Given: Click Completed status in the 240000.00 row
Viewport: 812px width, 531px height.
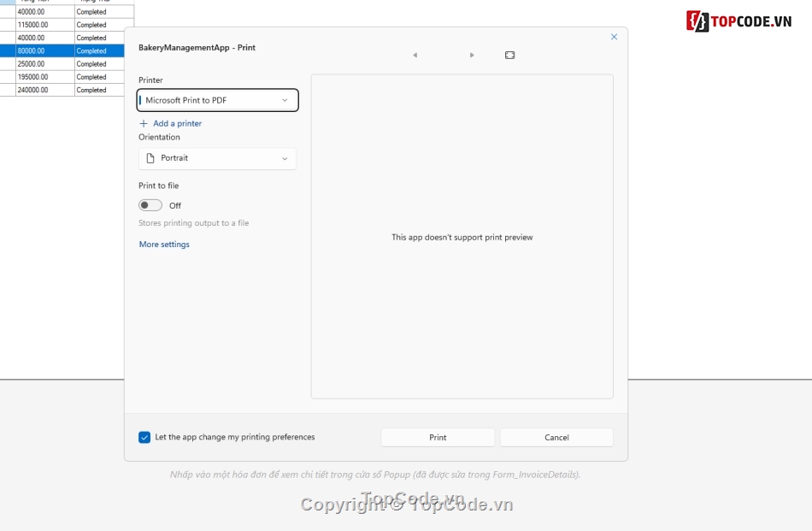Looking at the screenshot, I should click(91, 90).
